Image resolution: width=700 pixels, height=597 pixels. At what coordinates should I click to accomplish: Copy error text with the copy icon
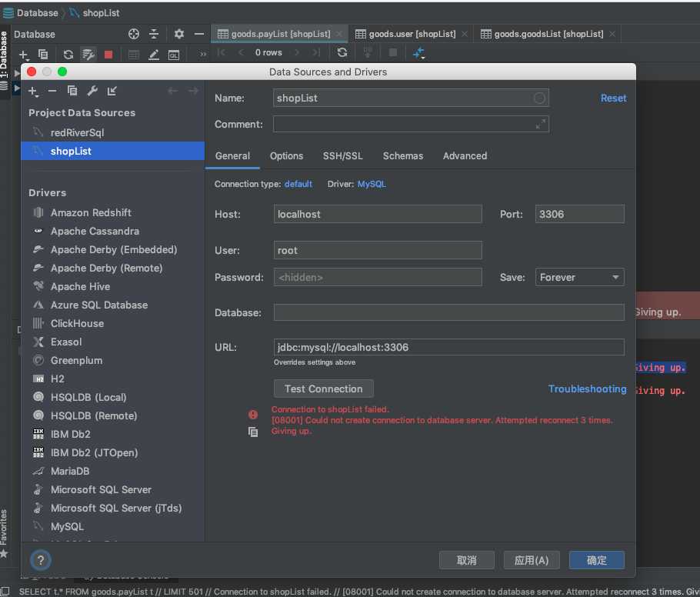[253, 432]
